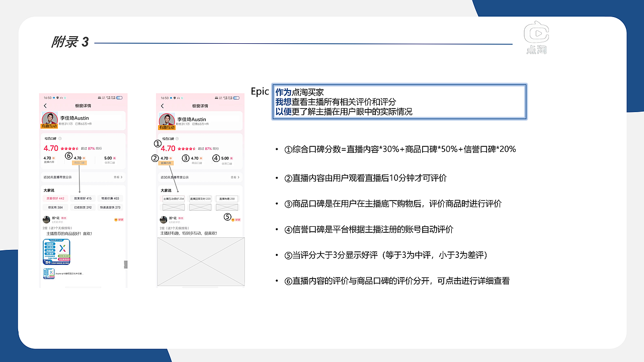Click the 4.70 overall score in right phone

[168, 148]
